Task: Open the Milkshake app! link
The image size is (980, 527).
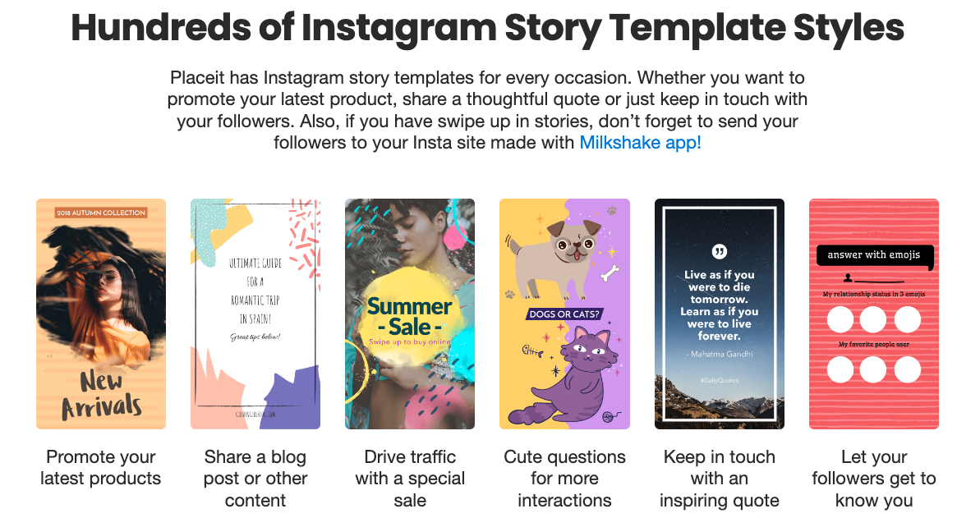Action: tap(640, 142)
